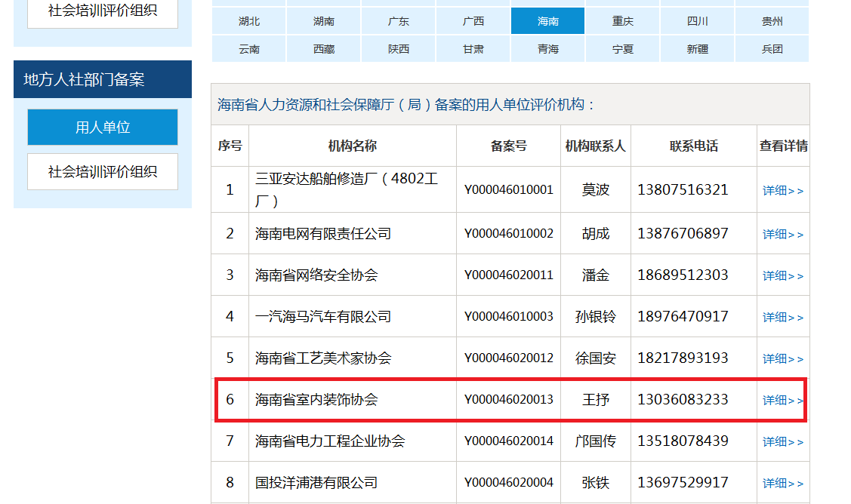Click organization name 海南省工艺美术家协会
851x504 pixels.
point(323,358)
